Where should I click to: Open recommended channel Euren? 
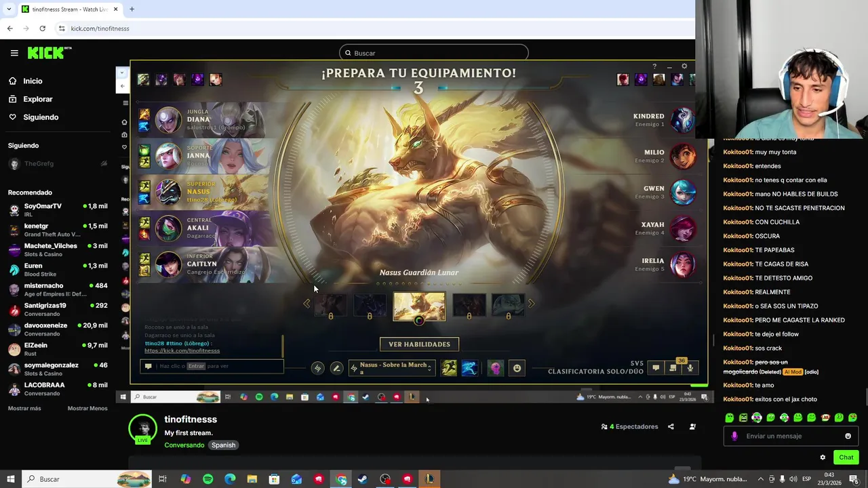pyautogui.click(x=58, y=269)
